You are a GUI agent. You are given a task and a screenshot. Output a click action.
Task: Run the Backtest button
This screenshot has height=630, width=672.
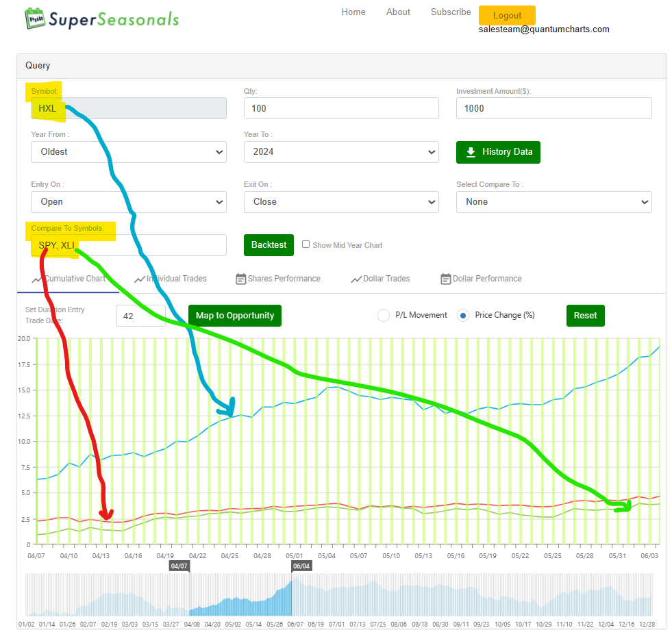pos(269,245)
